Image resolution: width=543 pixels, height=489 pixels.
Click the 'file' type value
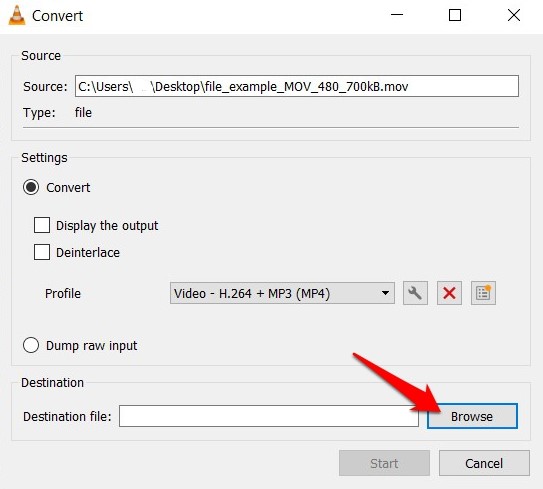point(83,113)
